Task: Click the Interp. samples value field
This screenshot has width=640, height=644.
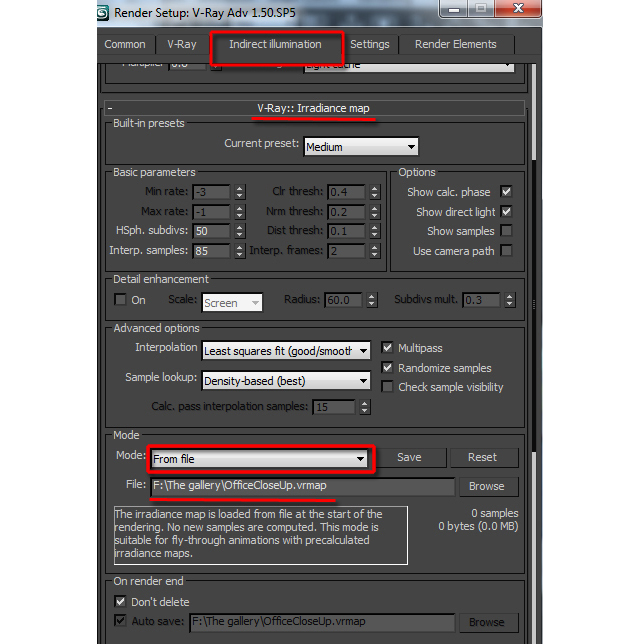Action: (211, 251)
